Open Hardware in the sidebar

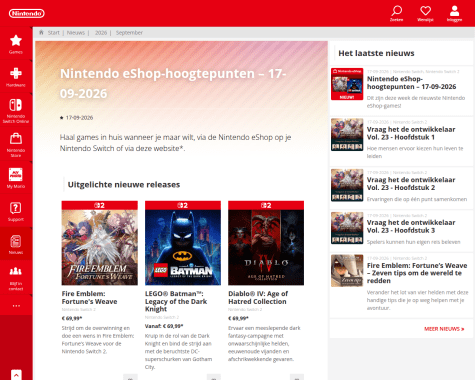pos(16,77)
